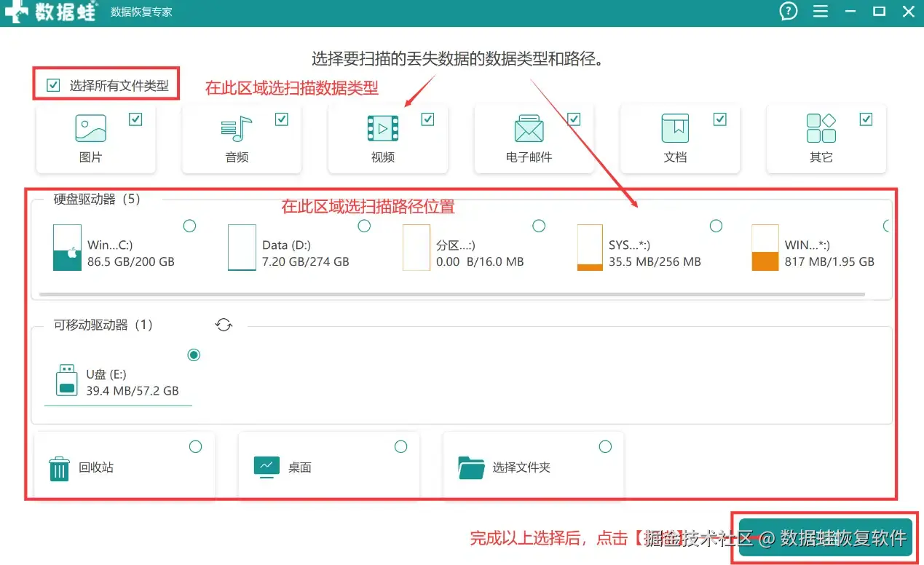Select the 分区 partition radio button
Image resolution: width=924 pixels, height=565 pixels.
pyautogui.click(x=539, y=226)
